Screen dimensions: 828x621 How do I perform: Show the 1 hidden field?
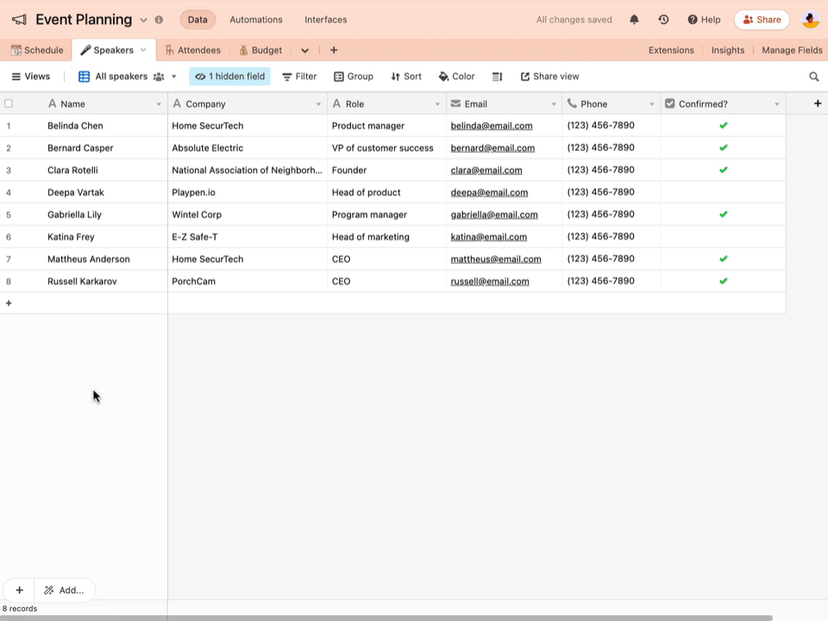tap(230, 76)
